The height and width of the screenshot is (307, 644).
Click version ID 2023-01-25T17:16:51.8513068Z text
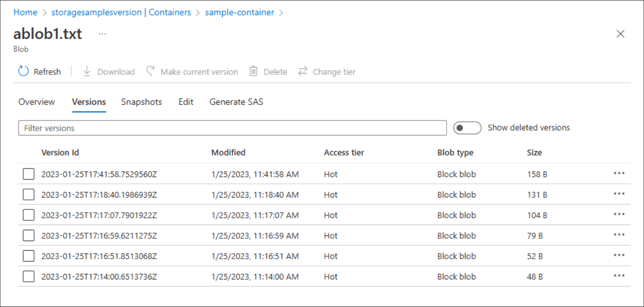click(99, 256)
